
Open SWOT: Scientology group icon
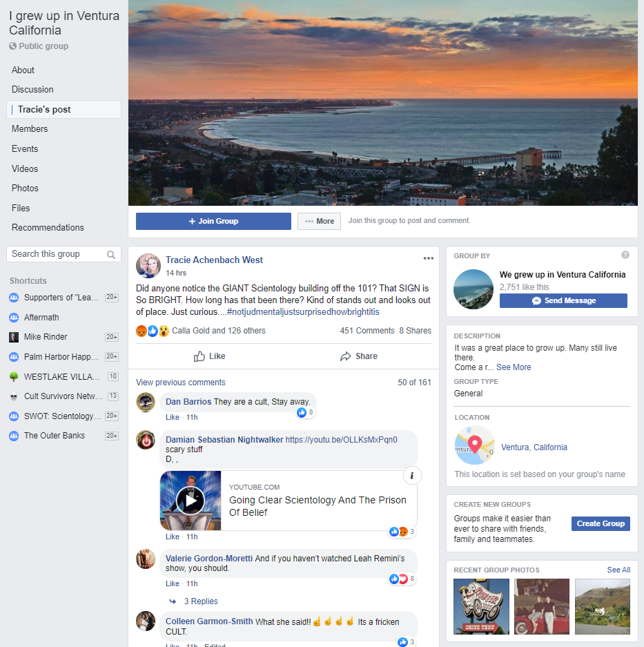pos(14,416)
